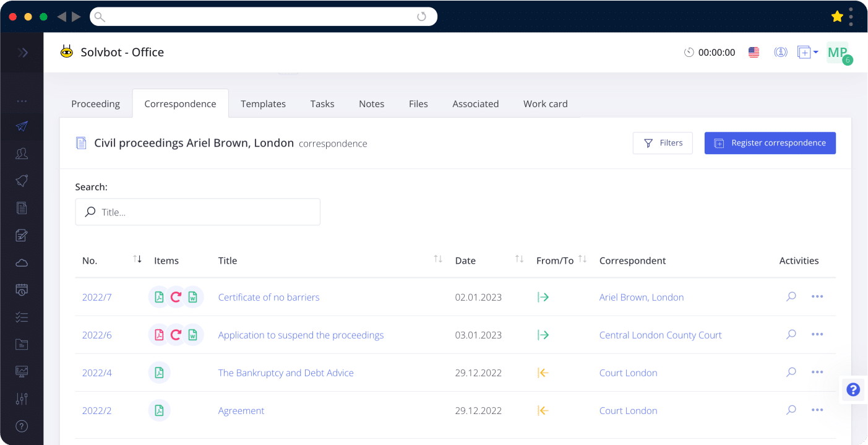Open the add-new dropdown beside avatar
The height and width of the screenshot is (445, 868).
[807, 53]
